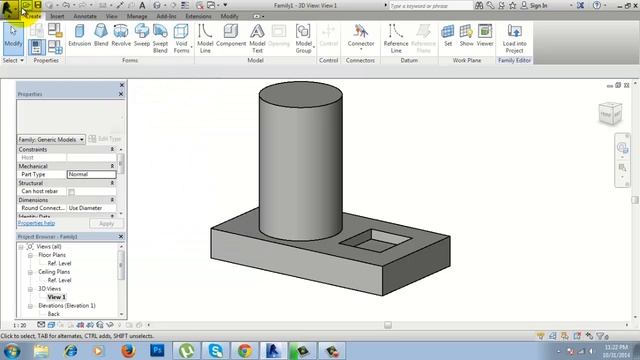Collapse the Dimensions section
The height and width of the screenshot is (360, 640).
pos(112,200)
